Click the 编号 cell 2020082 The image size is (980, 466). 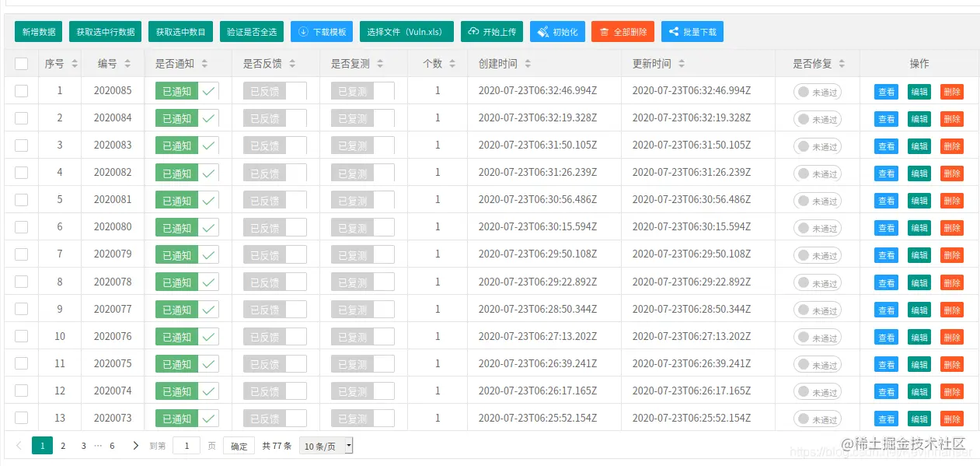point(113,172)
